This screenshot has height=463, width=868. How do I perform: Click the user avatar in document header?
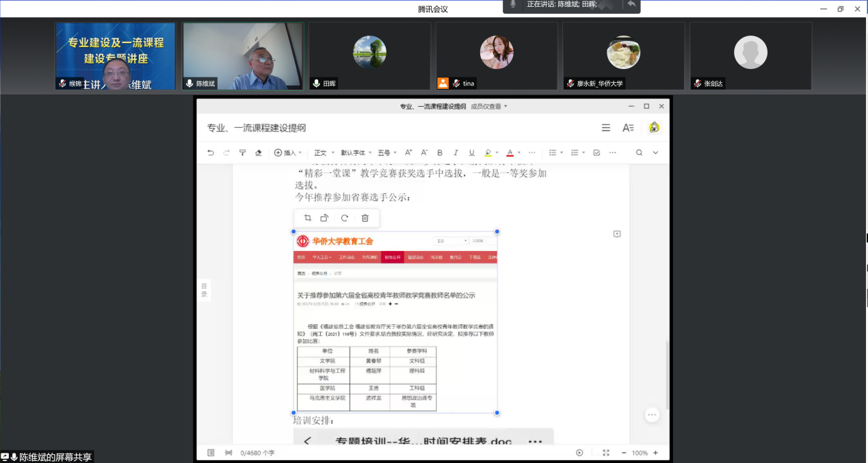tap(655, 127)
